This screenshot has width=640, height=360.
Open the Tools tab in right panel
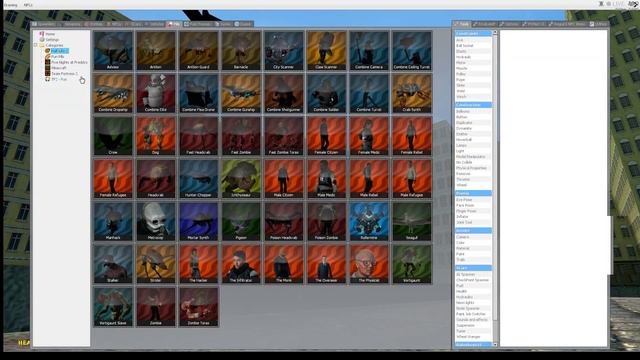coord(462,24)
